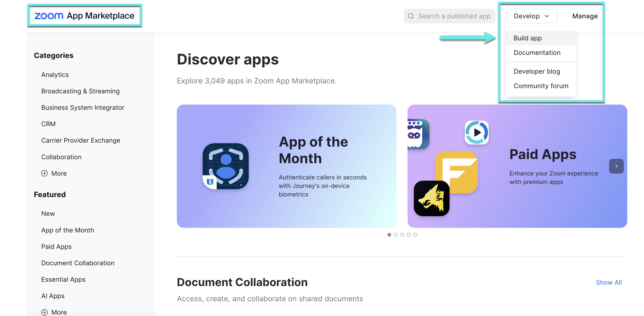Choose Build app from Develop menu
The width and height of the screenshot is (644, 316).
pyautogui.click(x=528, y=38)
